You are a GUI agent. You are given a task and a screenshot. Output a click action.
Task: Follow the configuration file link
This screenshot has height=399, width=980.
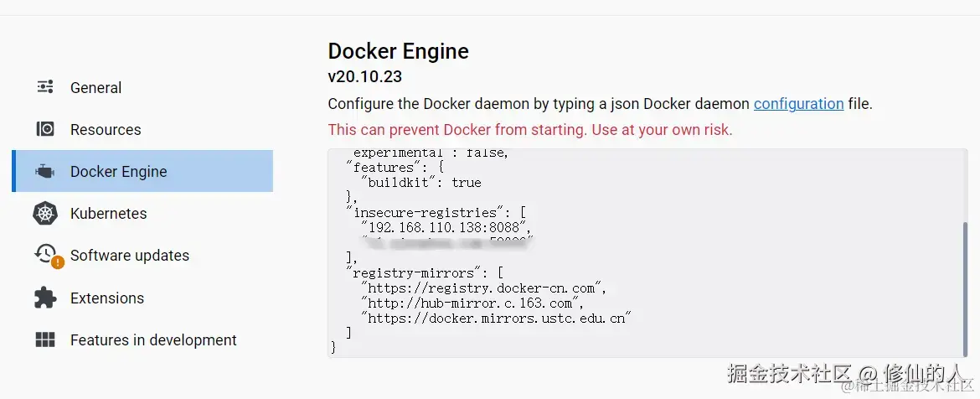coord(798,104)
